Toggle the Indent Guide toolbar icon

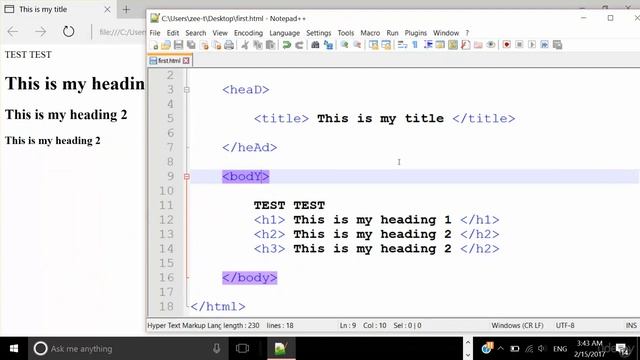(x=428, y=45)
